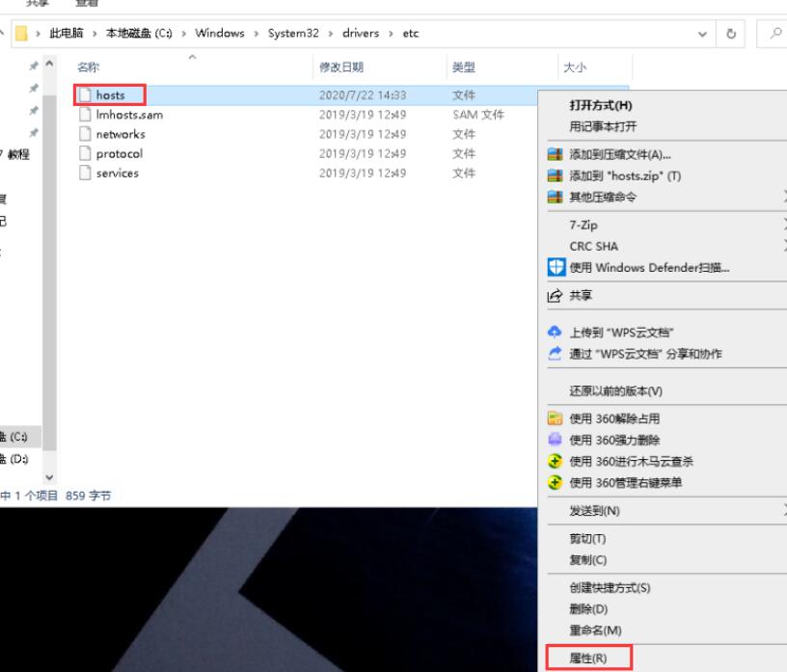Click drivers in the breadcrumb path

click(x=361, y=33)
